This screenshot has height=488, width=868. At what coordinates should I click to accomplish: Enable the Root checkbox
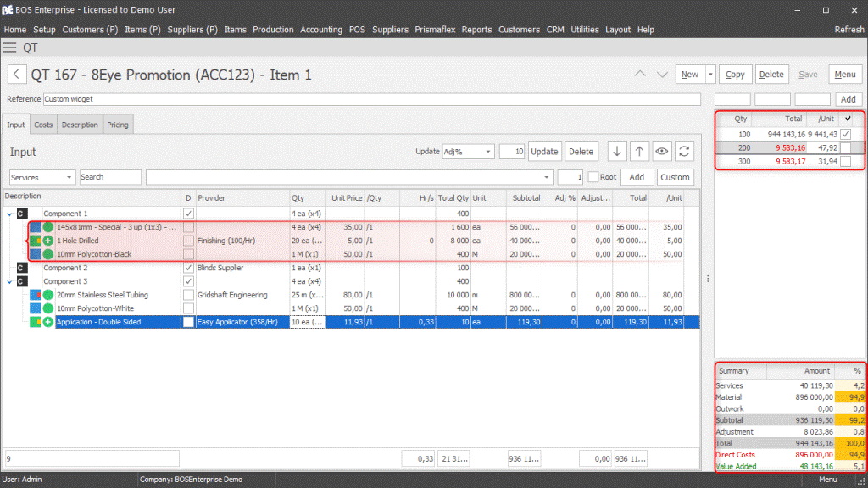pos(593,177)
